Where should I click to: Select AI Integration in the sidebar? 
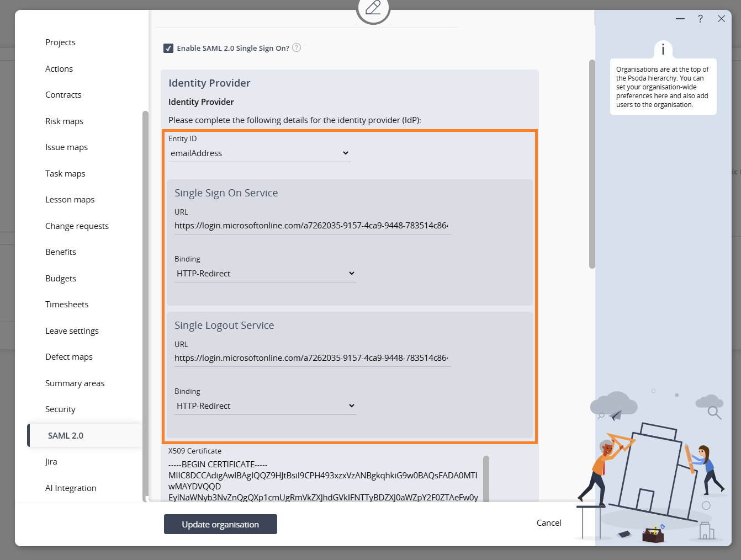click(x=71, y=488)
